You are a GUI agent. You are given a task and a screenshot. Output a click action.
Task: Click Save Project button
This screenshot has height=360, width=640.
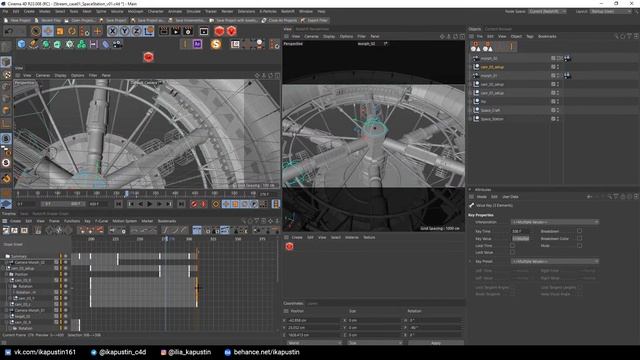point(113,20)
